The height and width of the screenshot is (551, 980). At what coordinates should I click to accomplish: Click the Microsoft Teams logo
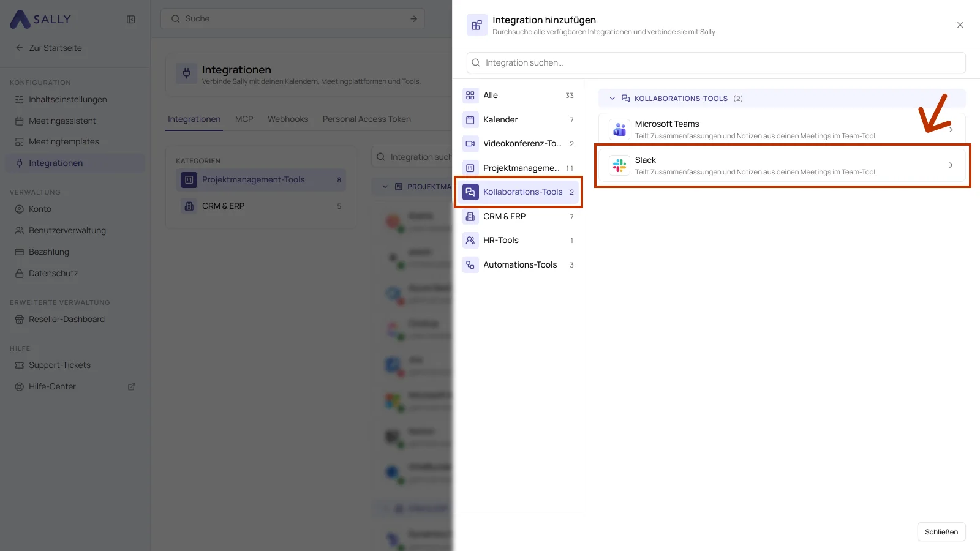619,129
